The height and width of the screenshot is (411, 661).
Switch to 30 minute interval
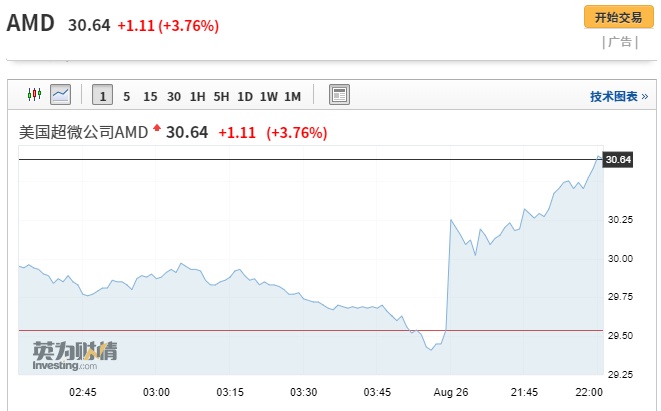[x=174, y=96]
